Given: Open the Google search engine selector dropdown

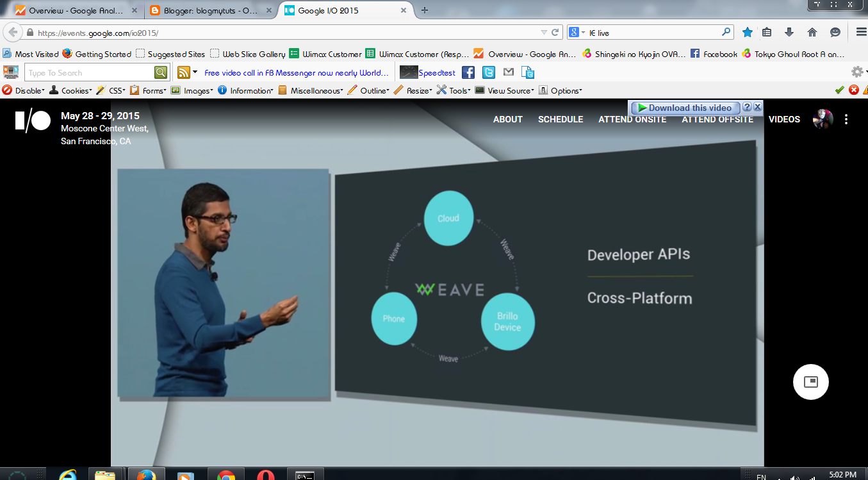Looking at the screenshot, I should (575, 32).
